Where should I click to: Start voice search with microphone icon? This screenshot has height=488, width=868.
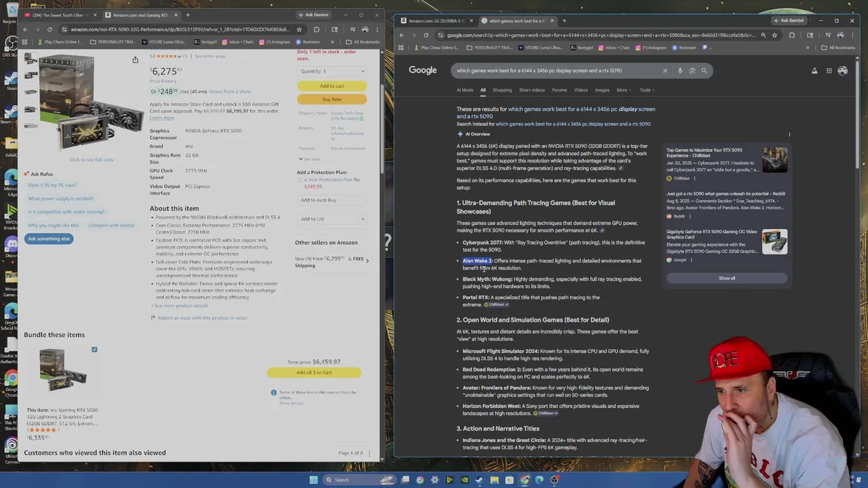point(680,70)
